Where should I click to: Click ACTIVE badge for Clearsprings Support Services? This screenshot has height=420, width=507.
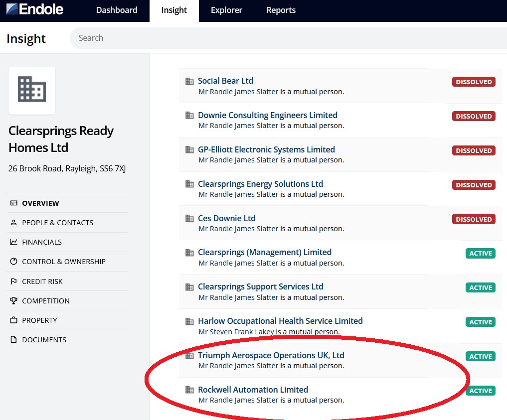481,287
